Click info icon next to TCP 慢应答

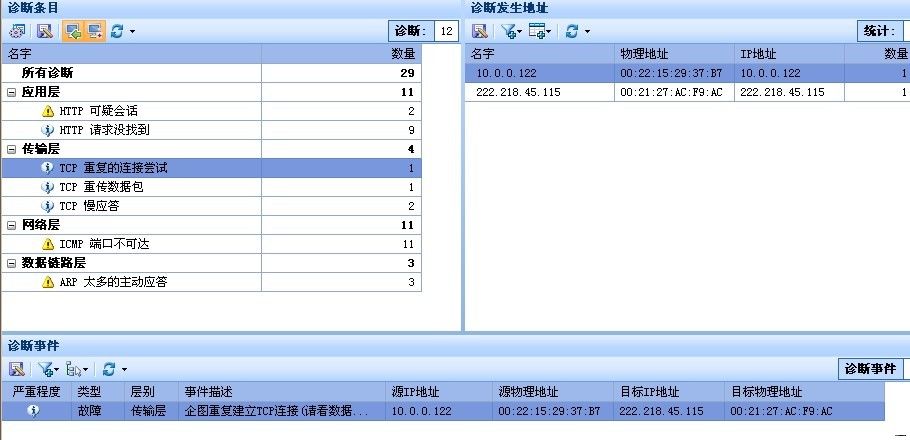click(48, 206)
